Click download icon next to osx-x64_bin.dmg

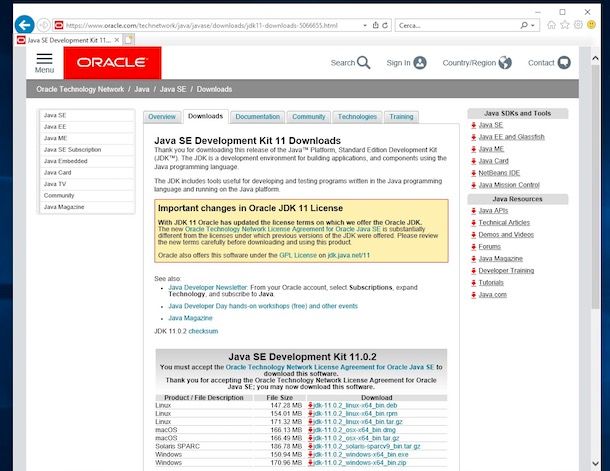[x=310, y=430]
